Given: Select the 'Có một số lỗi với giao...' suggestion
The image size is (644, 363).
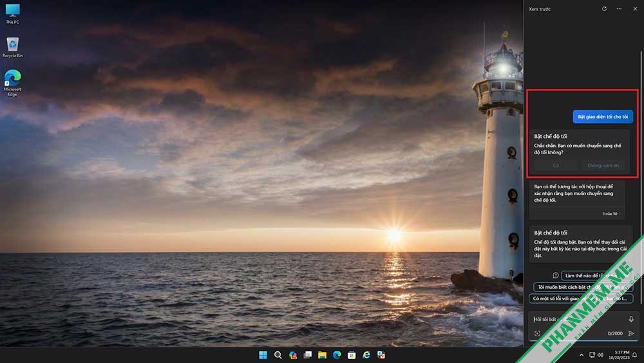Looking at the screenshot, I should [x=581, y=299].
